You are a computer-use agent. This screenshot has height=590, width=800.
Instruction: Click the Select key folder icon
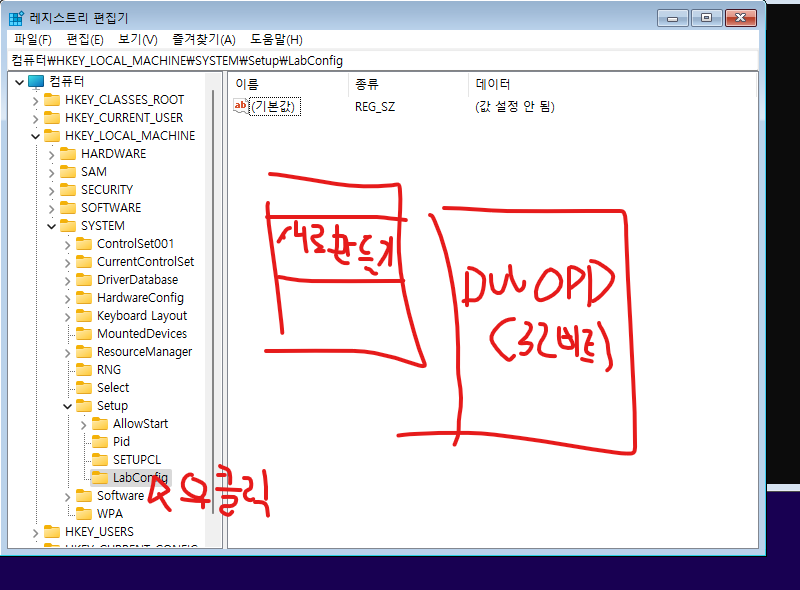[x=84, y=387]
